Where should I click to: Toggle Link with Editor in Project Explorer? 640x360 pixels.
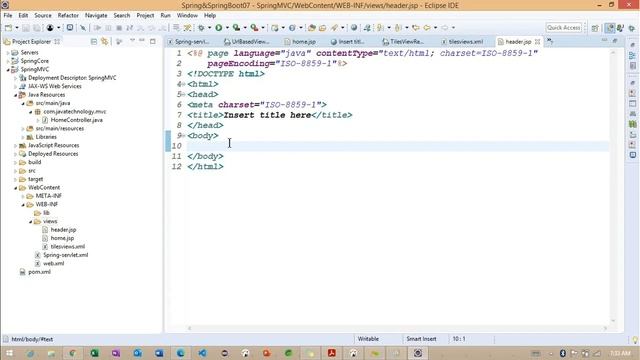click(105, 42)
